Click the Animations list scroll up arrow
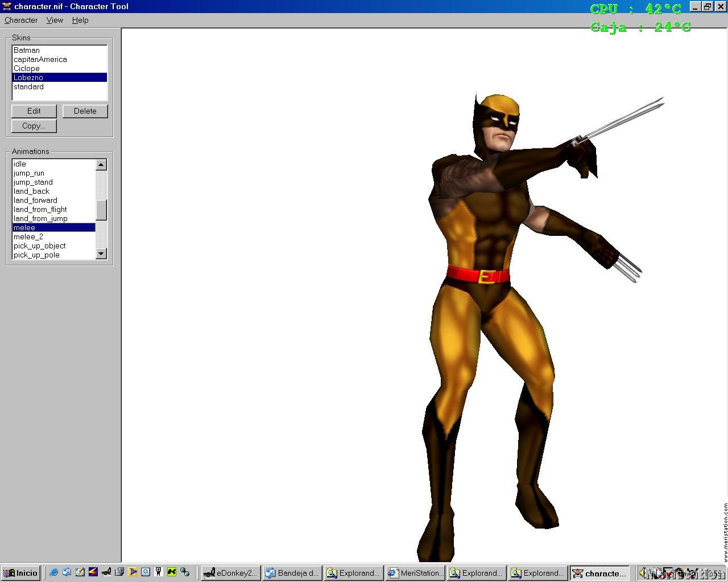 (101, 164)
